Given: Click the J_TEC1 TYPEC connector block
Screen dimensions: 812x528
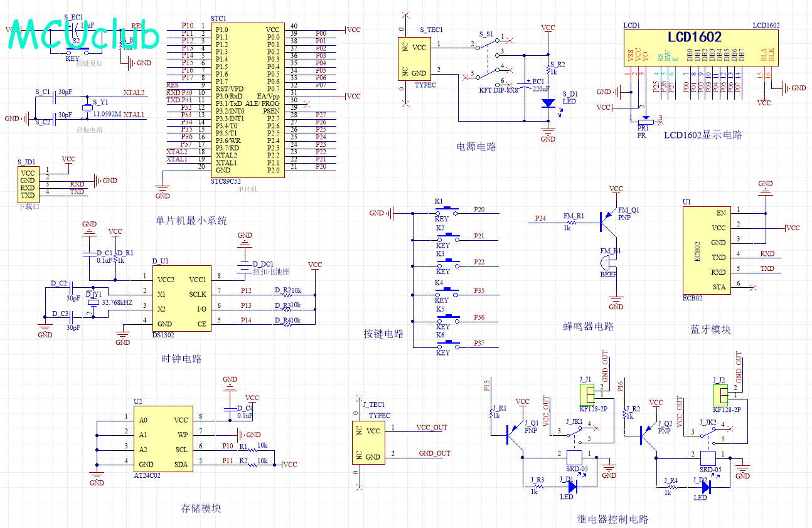Looking at the screenshot, I should click(368, 443).
